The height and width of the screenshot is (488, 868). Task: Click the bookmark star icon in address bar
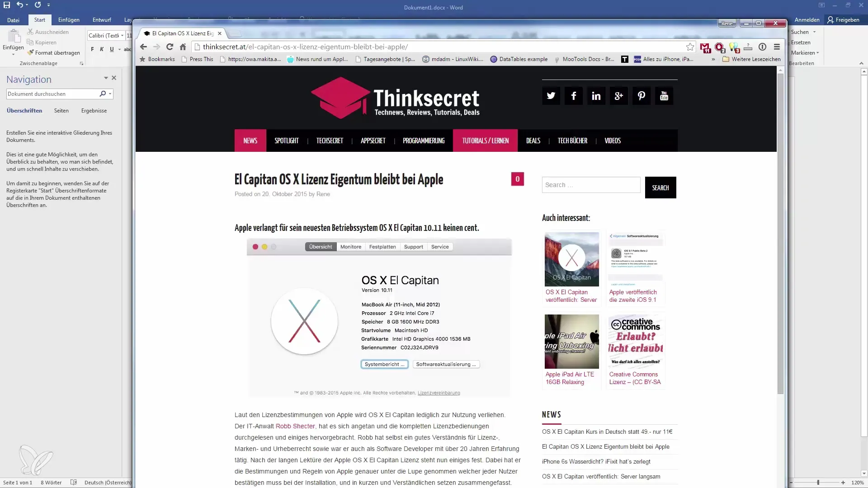(690, 47)
